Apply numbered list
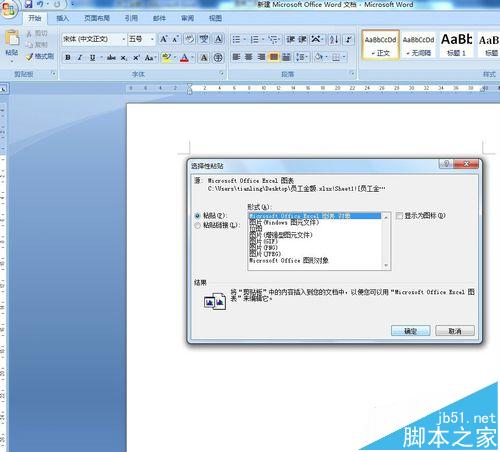Screen dimensions: 500x452 click(255, 40)
